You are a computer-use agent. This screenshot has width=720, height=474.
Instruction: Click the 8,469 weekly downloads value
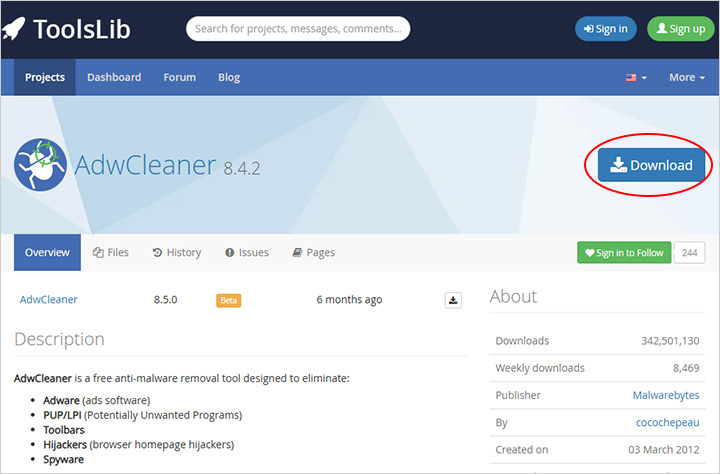click(x=686, y=368)
